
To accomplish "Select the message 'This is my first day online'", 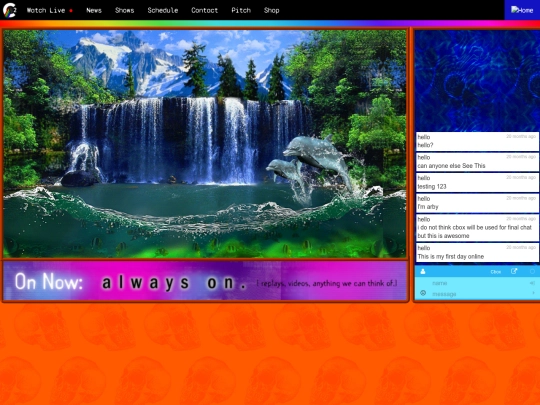I will pos(477,252).
